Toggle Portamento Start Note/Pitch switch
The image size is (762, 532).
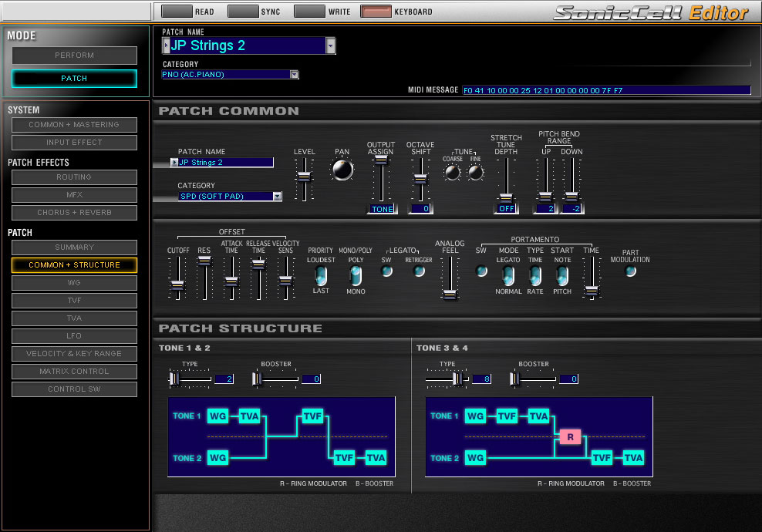point(562,275)
